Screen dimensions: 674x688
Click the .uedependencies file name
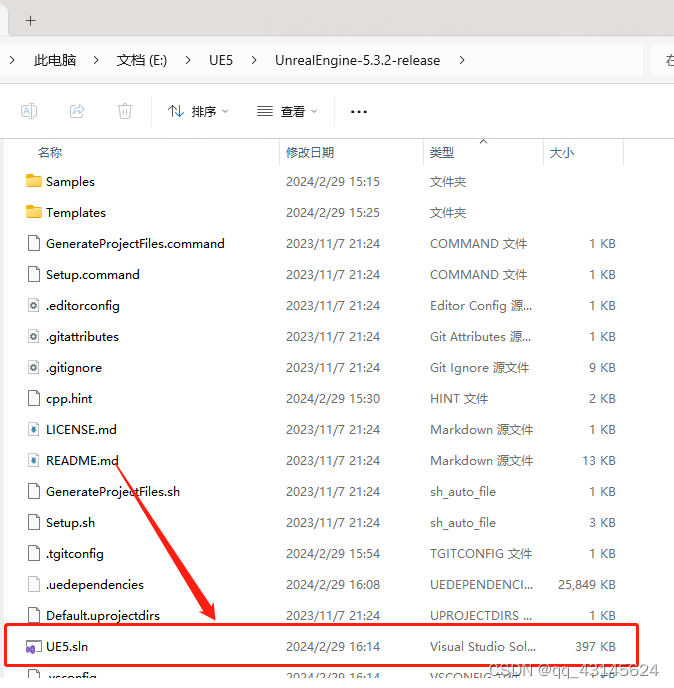point(95,585)
